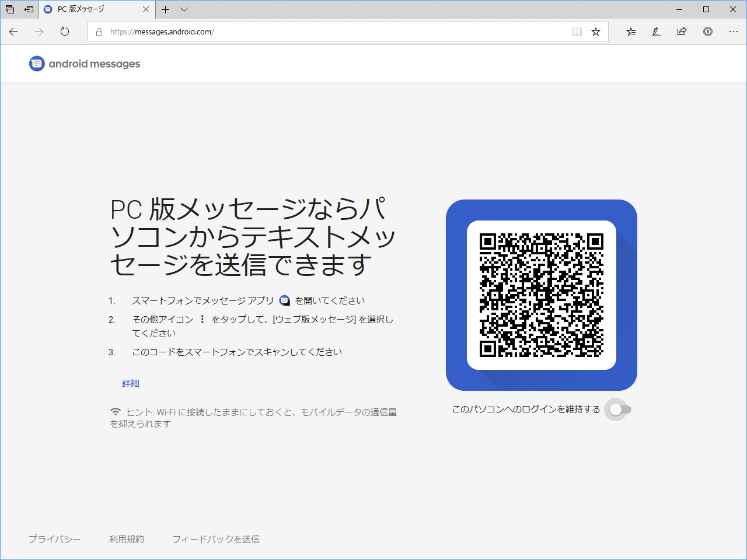Open reading view book icon
This screenshot has width=747, height=560.
pos(577,32)
